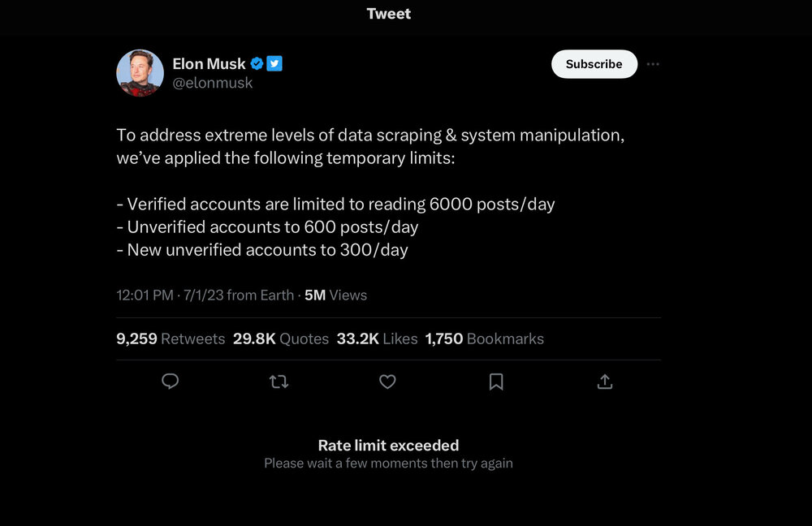Click the Subscribe button
This screenshot has height=526, width=812.
[x=594, y=63]
